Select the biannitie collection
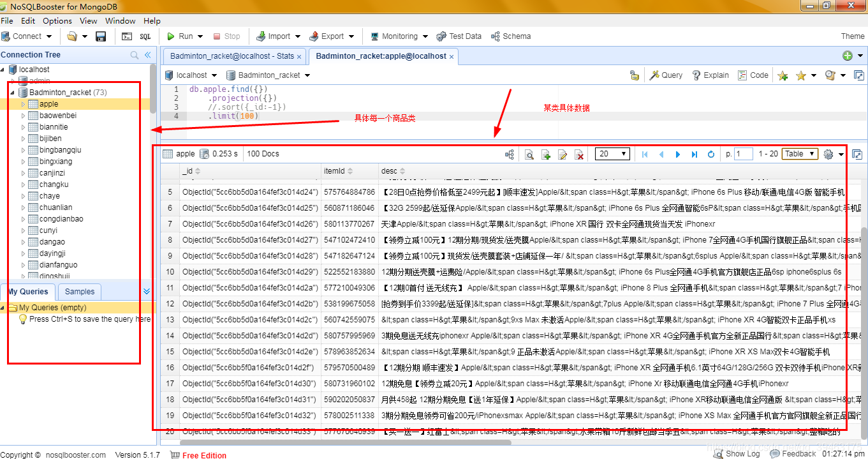The height and width of the screenshot is (459, 868). point(54,127)
